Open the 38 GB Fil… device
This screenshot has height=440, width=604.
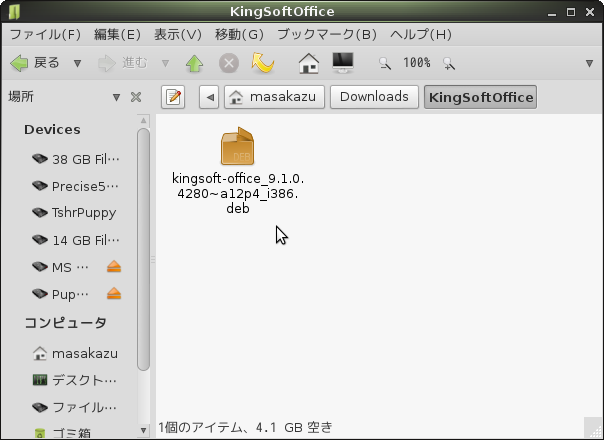pos(76,159)
